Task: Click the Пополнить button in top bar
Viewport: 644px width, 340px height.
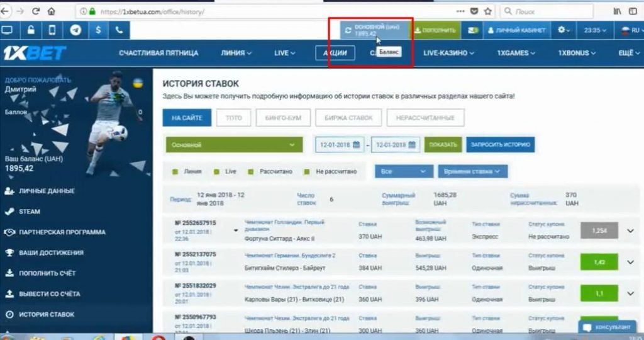Action: (435, 30)
